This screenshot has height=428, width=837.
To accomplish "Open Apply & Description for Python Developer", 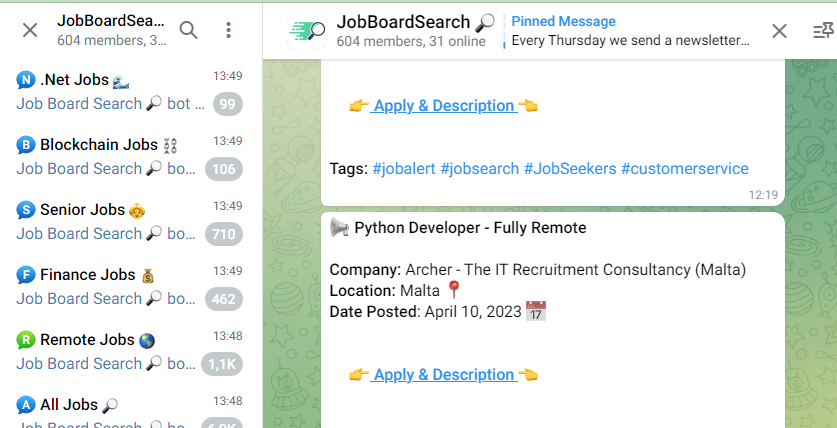I will [x=443, y=375].
